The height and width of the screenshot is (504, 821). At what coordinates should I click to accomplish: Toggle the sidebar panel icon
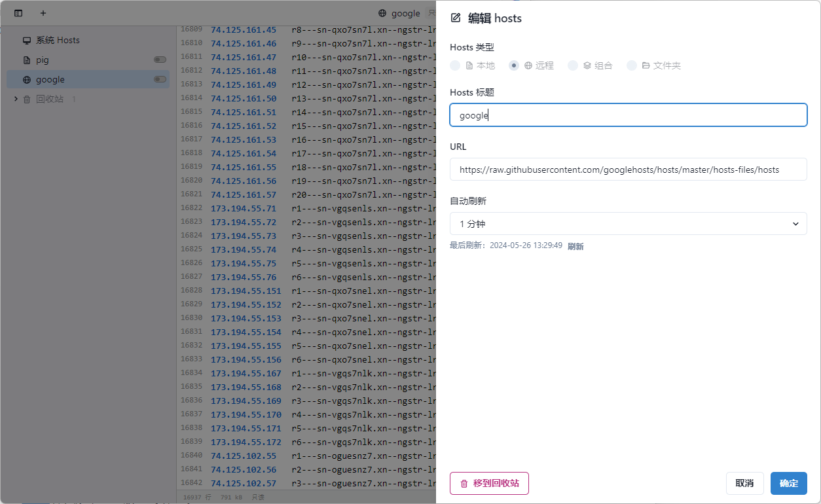(18, 13)
